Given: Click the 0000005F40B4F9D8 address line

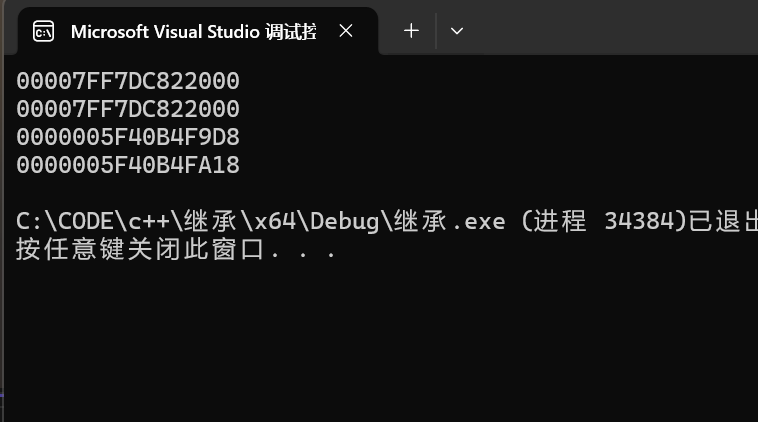Looking at the screenshot, I should pos(128,137).
